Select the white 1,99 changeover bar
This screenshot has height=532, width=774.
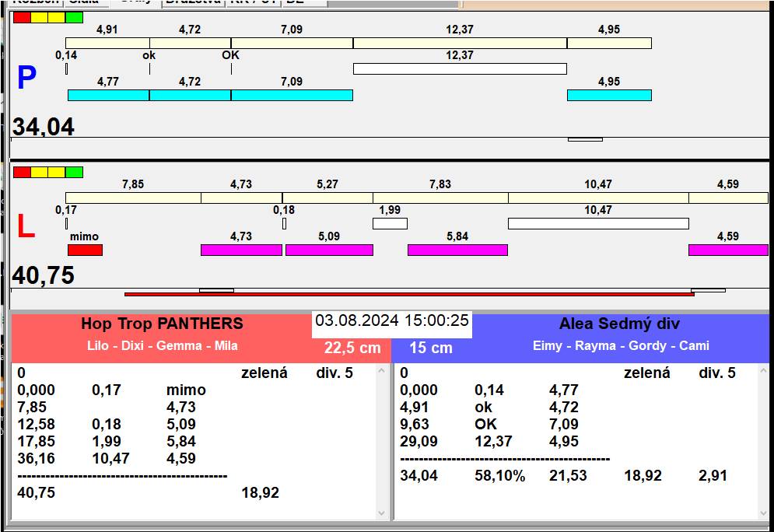[390, 223]
